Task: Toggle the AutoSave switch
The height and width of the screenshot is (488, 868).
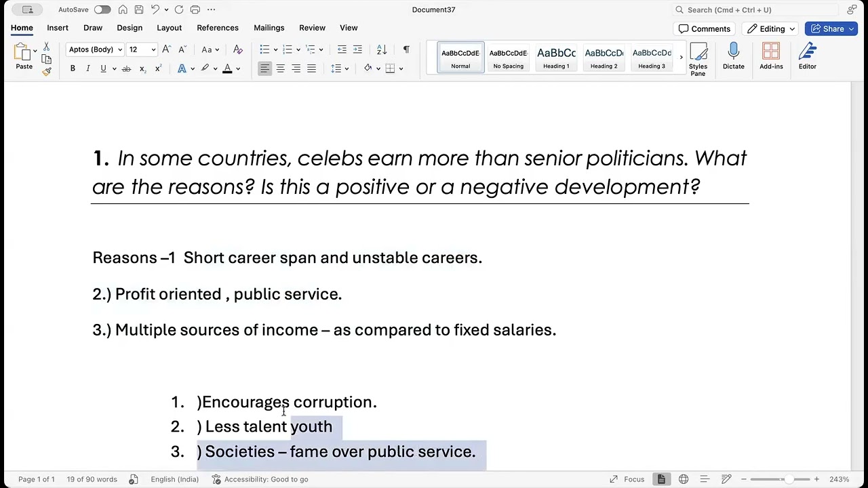Action: click(x=102, y=9)
